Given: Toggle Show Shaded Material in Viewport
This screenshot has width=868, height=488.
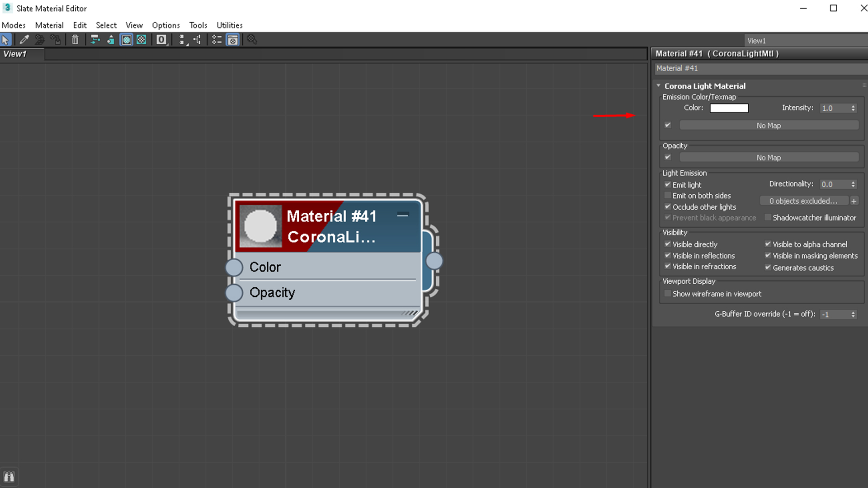Looking at the screenshot, I should pos(127,40).
